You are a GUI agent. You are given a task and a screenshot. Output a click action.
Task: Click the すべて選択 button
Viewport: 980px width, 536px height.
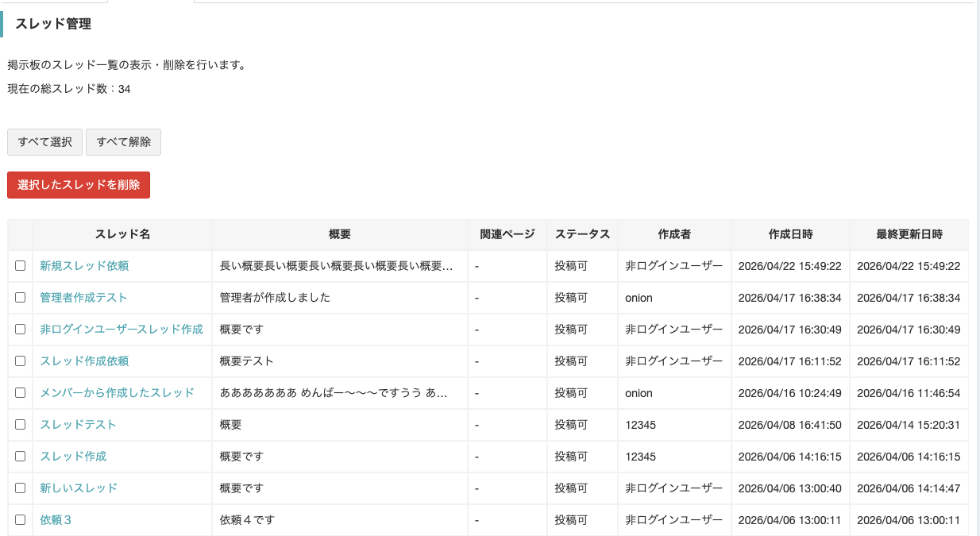(44, 142)
